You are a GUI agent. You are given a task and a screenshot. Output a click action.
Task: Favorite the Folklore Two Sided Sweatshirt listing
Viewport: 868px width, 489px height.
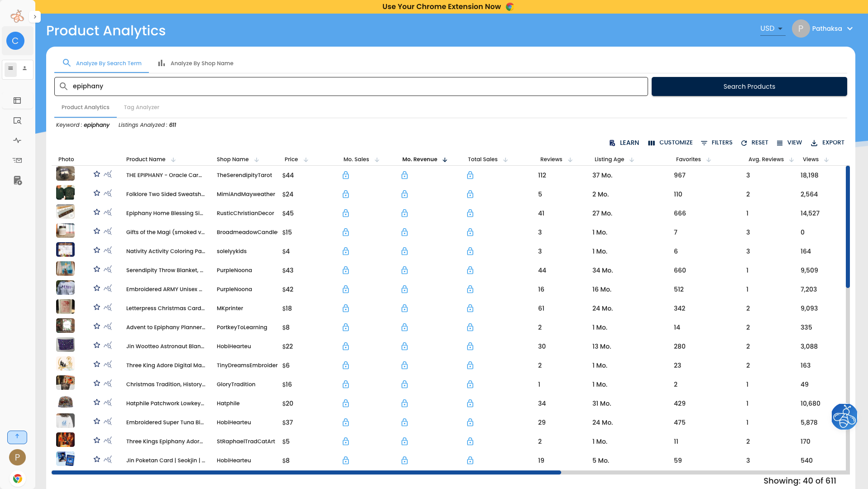point(97,193)
